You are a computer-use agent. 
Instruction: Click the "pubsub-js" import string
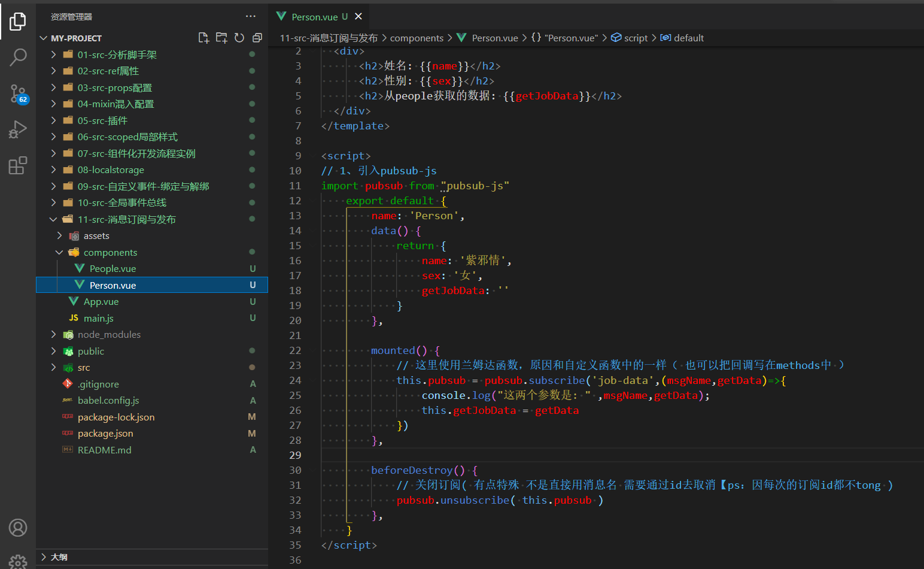coord(475,186)
